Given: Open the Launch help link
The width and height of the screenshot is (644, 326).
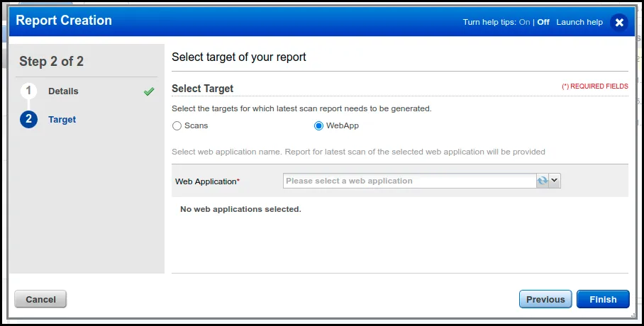Looking at the screenshot, I should point(579,22).
